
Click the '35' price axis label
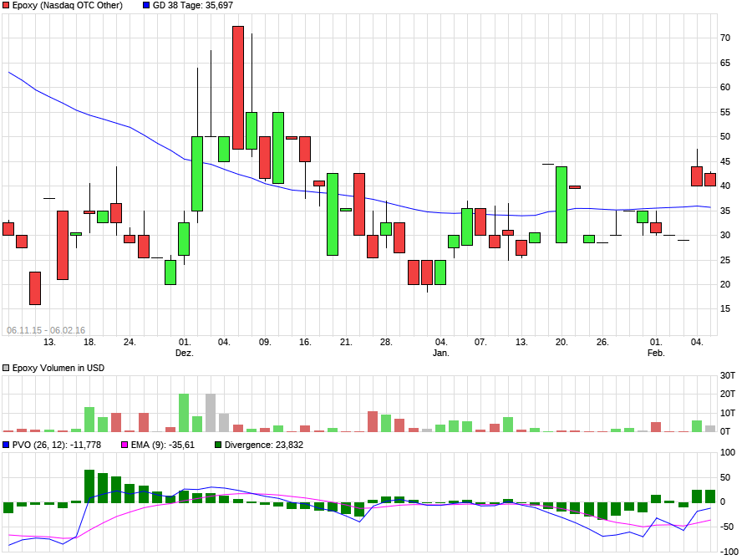pyautogui.click(x=725, y=211)
